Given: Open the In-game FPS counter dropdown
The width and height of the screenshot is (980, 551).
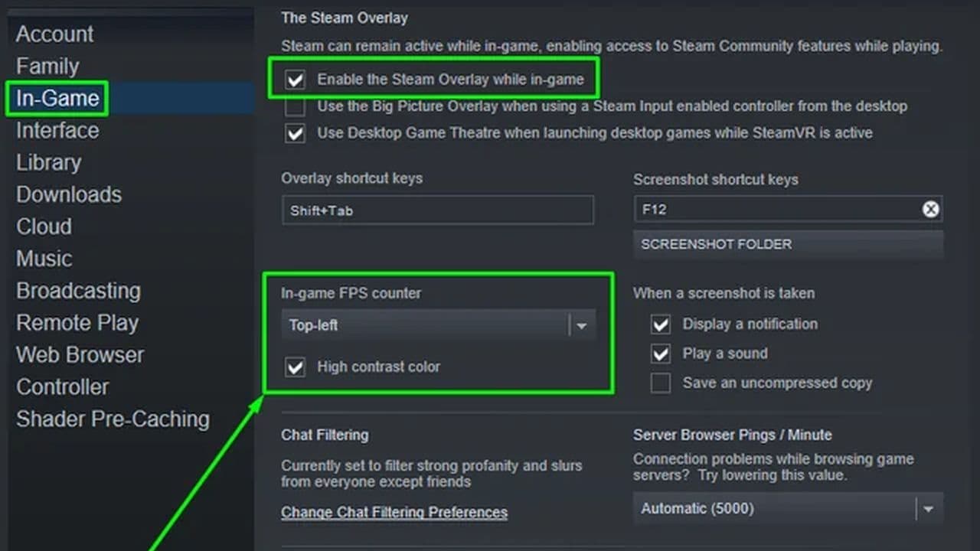Looking at the screenshot, I should point(425,325).
